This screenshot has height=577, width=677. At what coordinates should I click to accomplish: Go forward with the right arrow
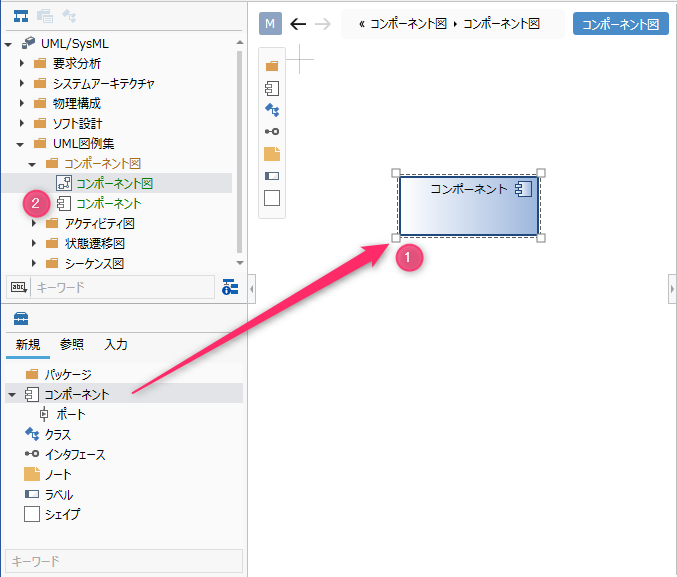(x=323, y=24)
